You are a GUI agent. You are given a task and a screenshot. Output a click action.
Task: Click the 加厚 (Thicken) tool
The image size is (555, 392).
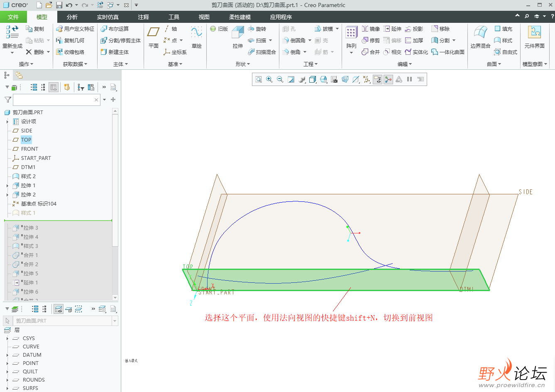point(414,40)
